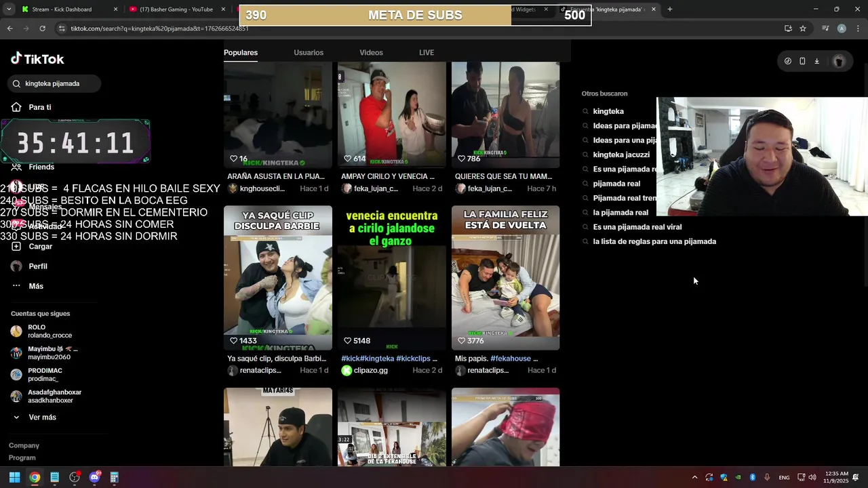Open the Chrome tab search dropdown
This screenshot has width=868, height=488.
tap(9, 9)
